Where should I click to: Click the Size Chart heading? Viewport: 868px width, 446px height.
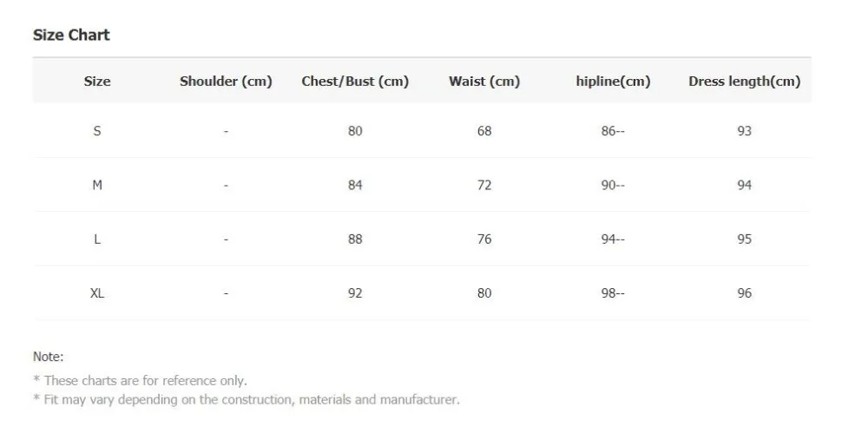click(71, 36)
